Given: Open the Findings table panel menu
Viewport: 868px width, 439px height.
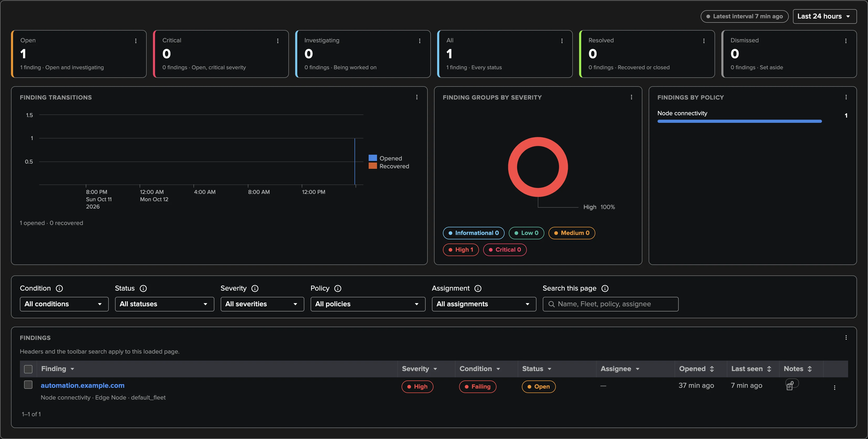Looking at the screenshot, I should 846,337.
